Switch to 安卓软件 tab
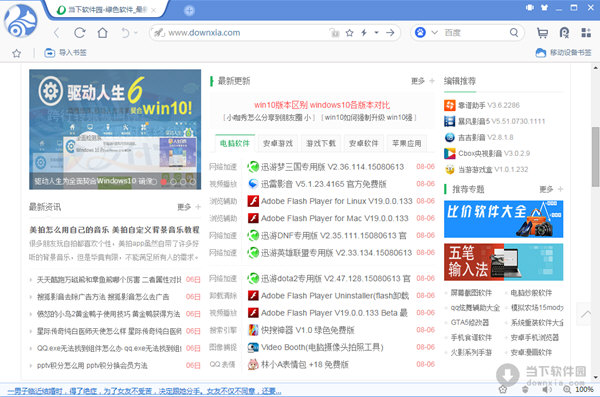This screenshot has width=600, height=397. pos(364,143)
